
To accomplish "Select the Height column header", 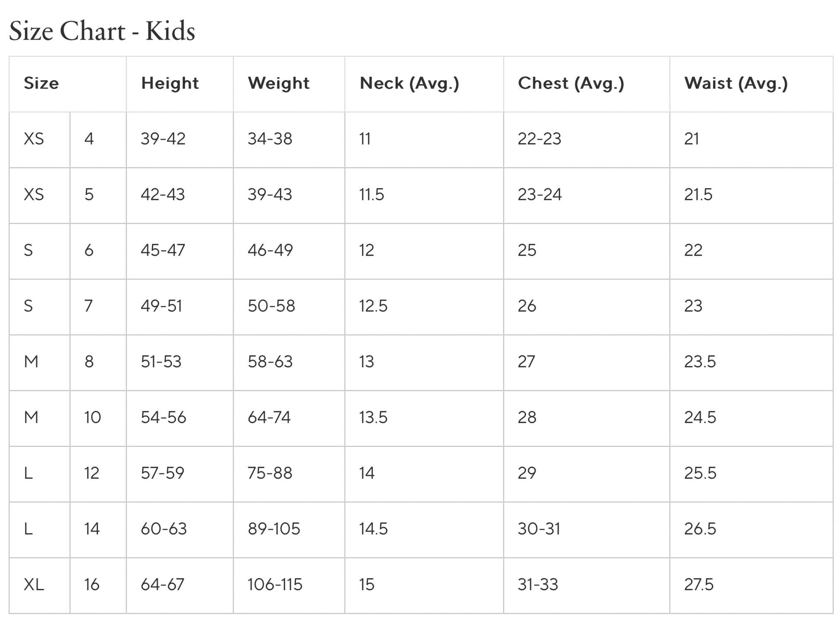I will pyautogui.click(x=170, y=83).
